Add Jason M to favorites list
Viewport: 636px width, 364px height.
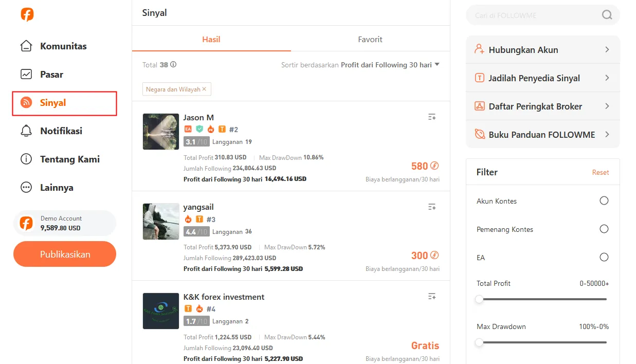(432, 117)
